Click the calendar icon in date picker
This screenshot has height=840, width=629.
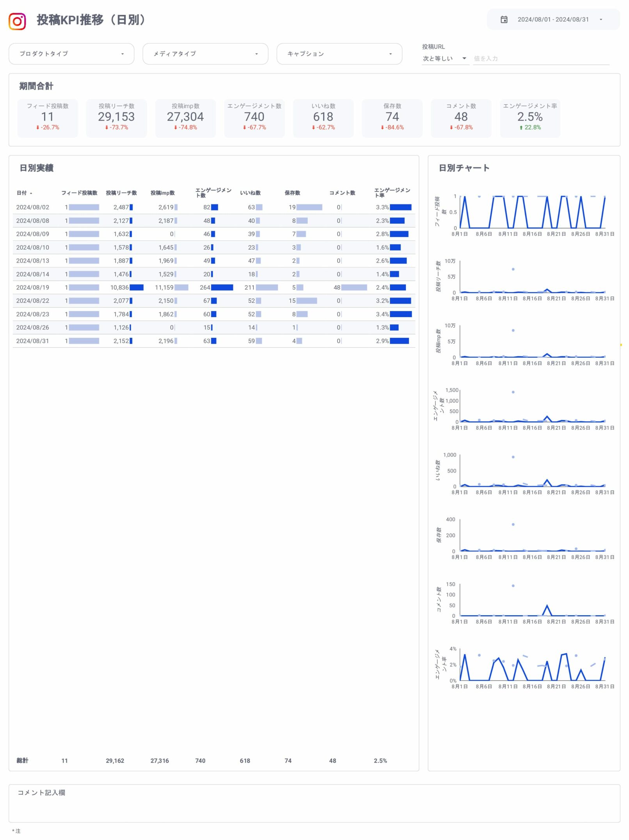point(504,20)
